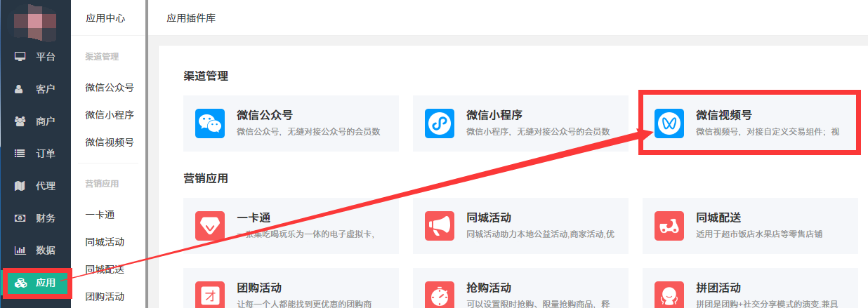This screenshot has width=868, height=308.
Task: Click the WeChat bubbles icon on 微信公众号 card
Action: pos(209,123)
